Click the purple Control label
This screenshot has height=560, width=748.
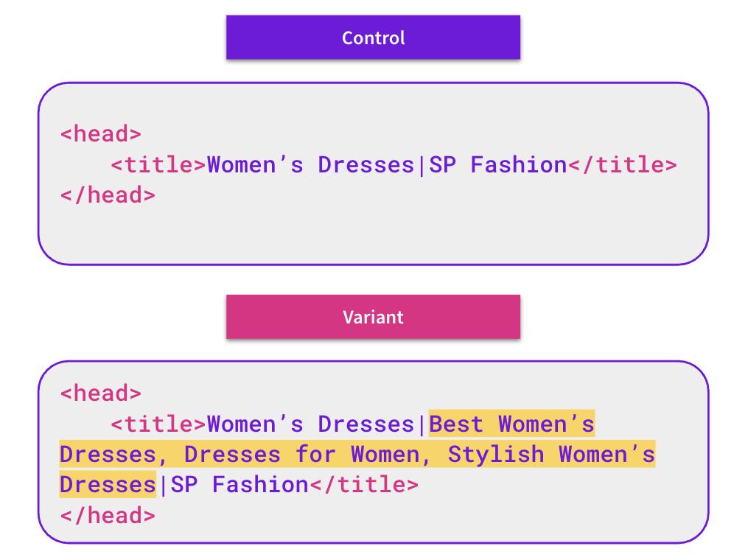(x=373, y=38)
